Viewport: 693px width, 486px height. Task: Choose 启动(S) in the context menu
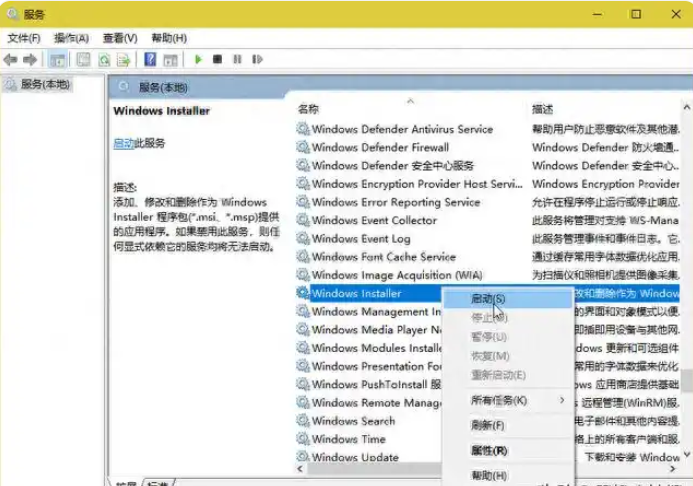pos(508,299)
